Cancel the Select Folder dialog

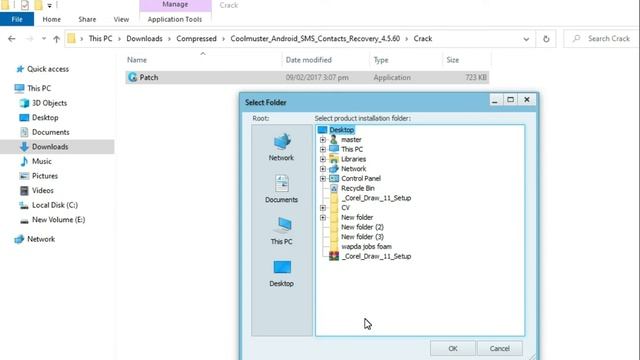500,349
